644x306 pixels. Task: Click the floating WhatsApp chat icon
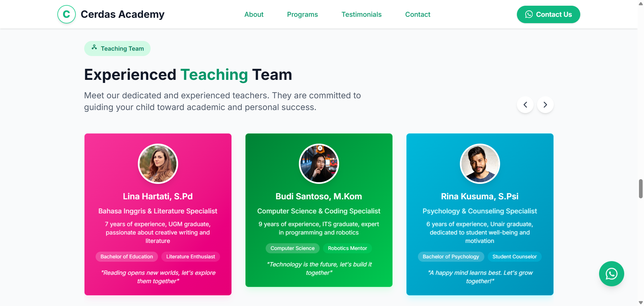pos(611,274)
